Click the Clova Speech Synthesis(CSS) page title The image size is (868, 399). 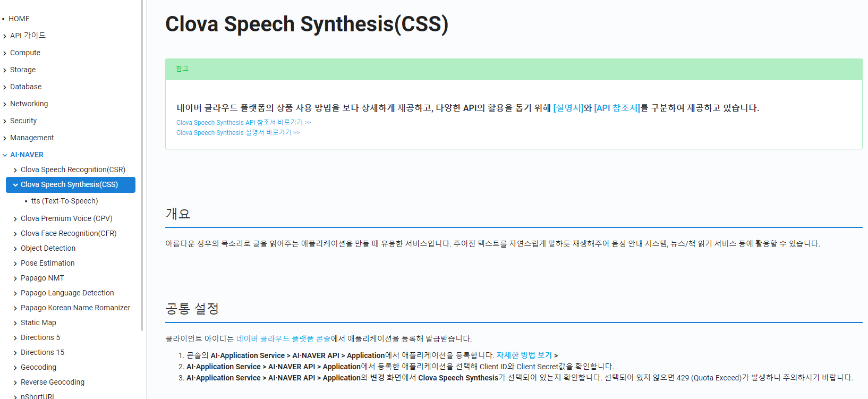(x=307, y=24)
